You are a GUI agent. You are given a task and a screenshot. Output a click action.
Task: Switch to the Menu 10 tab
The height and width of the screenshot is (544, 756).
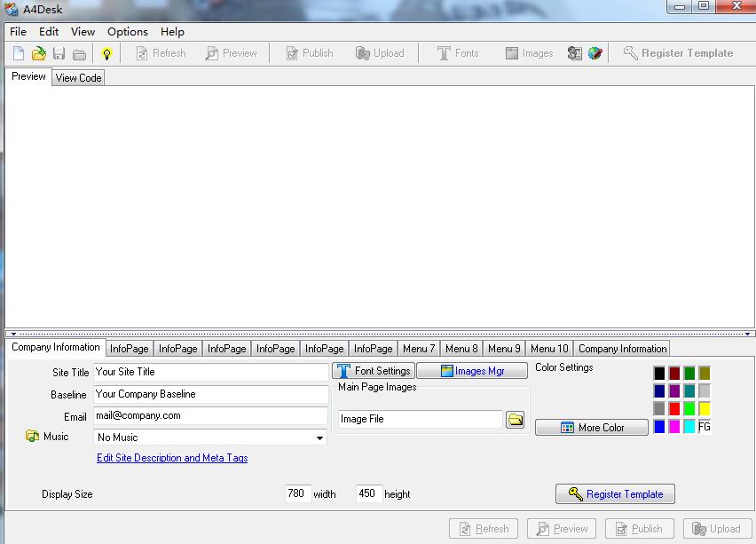pos(549,349)
